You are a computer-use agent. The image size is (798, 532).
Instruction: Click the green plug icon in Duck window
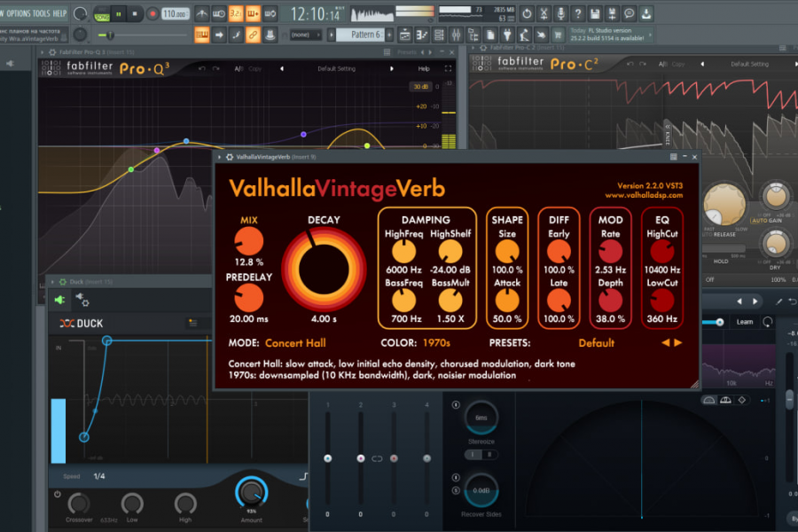coord(59,300)
